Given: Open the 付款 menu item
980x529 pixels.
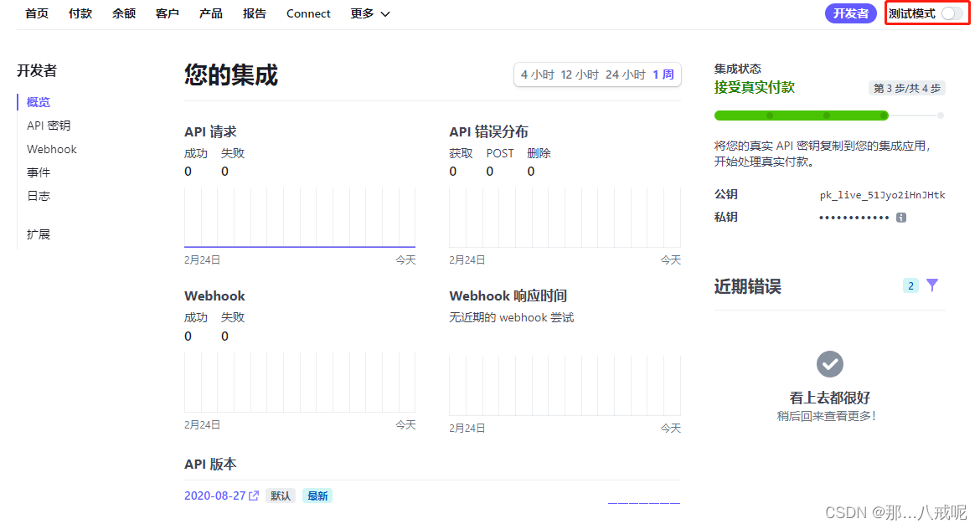Looking at the screenshot, I should coord(80,13).
